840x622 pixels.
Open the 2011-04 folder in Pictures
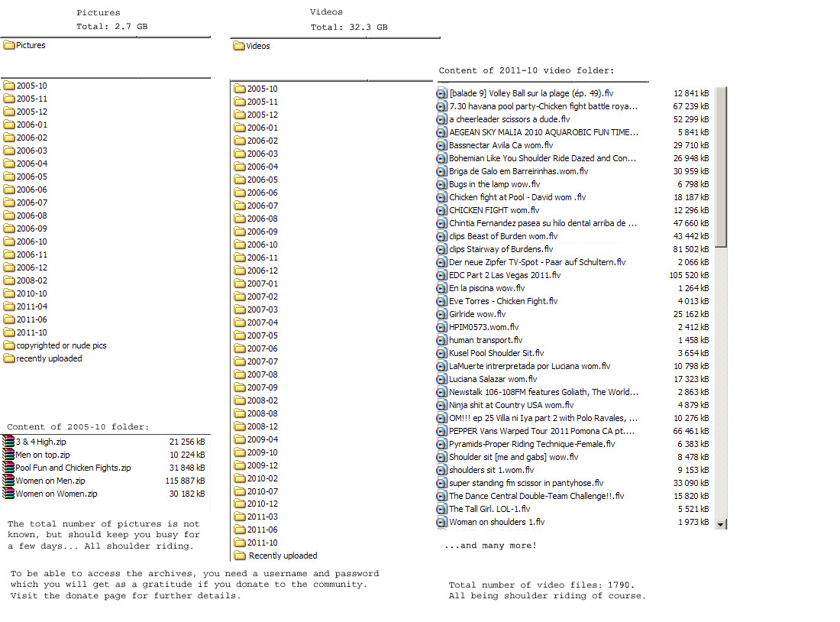point(25,306)
